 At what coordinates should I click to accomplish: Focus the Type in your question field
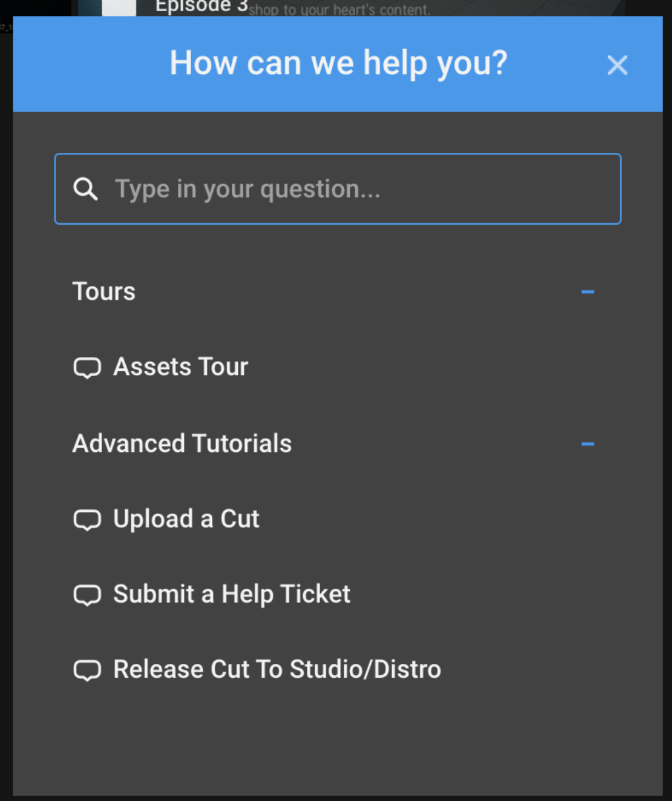(356, 189)
